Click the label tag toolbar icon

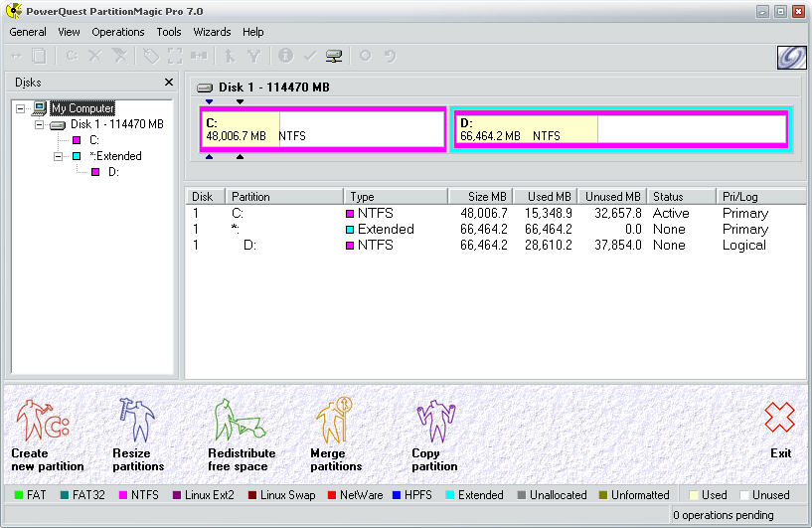tap(151, 56)
